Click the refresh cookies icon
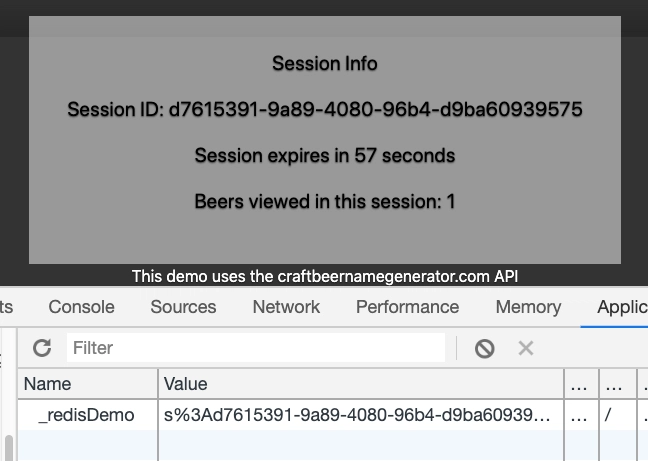The height and width of the screenshot is (461, 648). click(x=42, y=348)
